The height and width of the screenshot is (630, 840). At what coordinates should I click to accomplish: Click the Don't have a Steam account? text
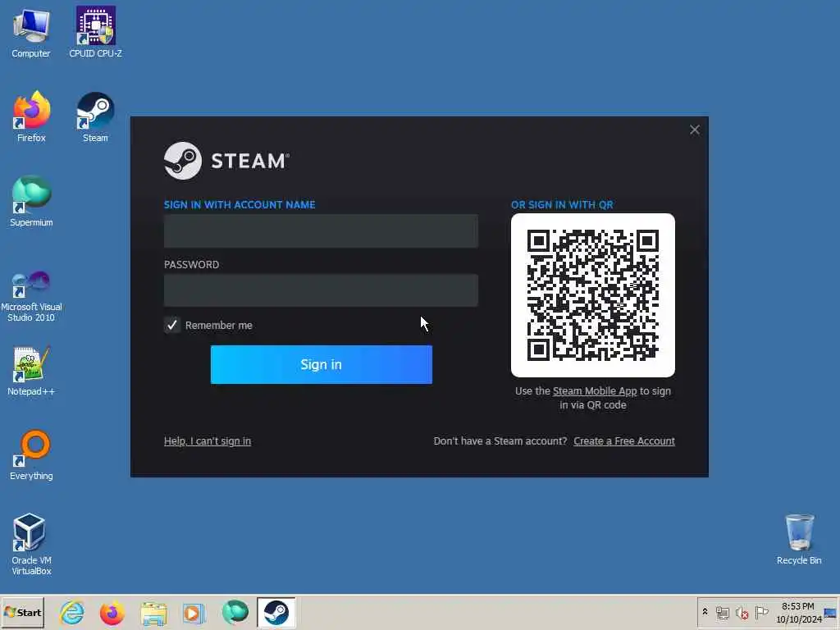[500, 441]
